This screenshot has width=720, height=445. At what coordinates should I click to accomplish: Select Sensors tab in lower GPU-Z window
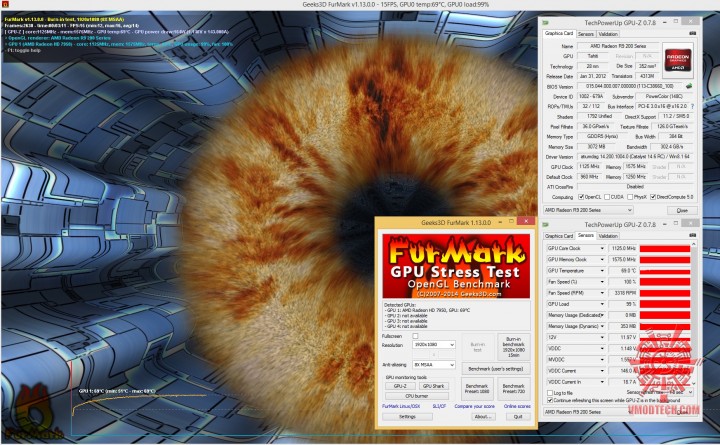coord(585,236)
